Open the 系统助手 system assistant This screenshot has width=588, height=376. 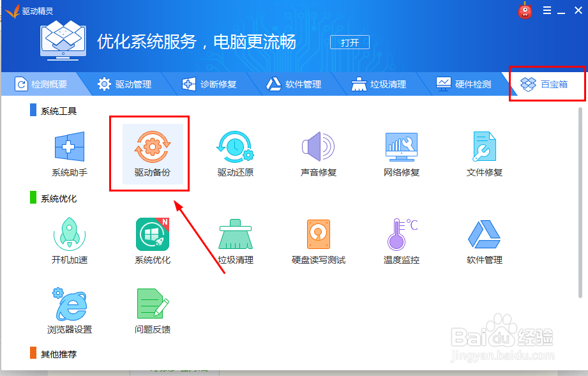(69, 151)
